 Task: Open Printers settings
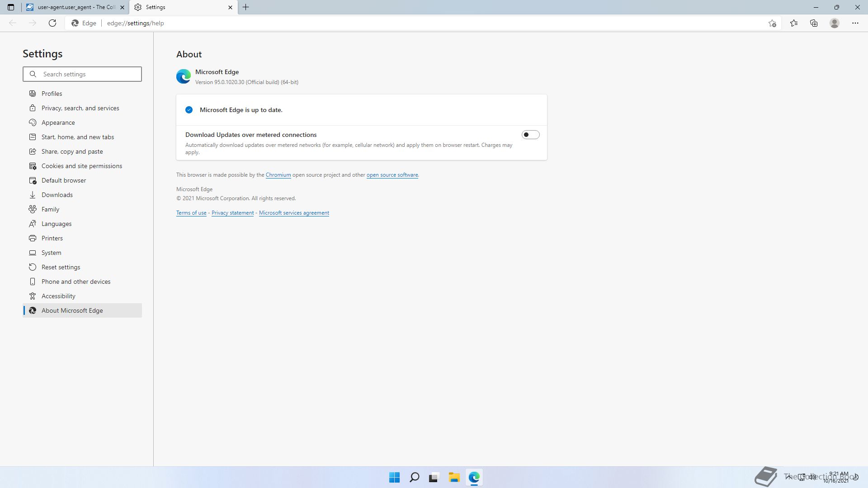coord(82,238)
